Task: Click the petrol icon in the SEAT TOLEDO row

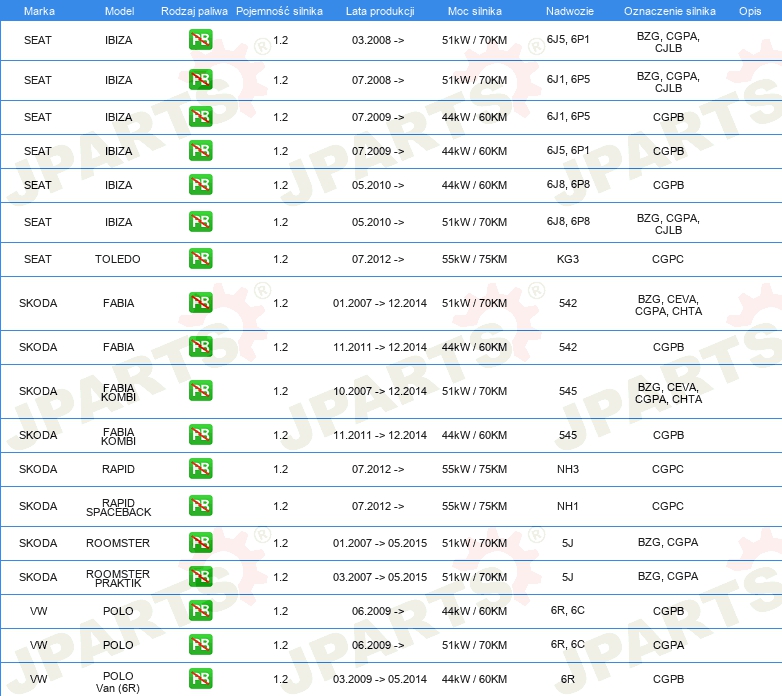Action: tap(200, 259)
